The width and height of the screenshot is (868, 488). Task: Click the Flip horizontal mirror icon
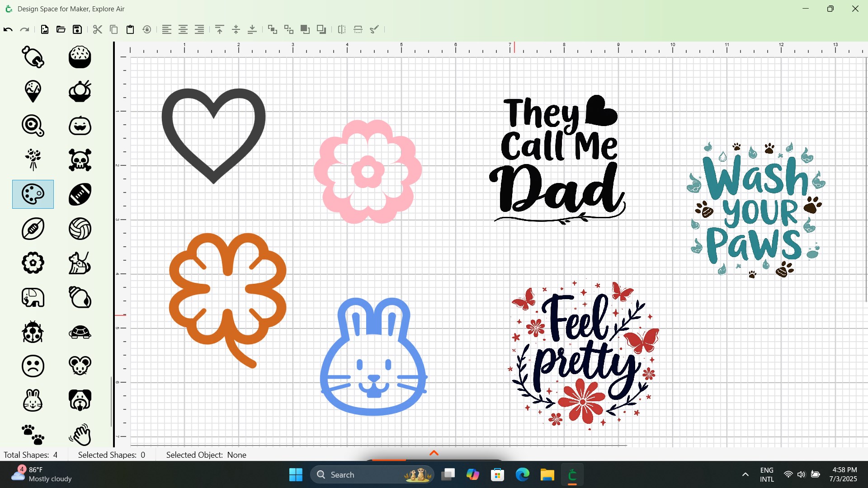(342, 30)
